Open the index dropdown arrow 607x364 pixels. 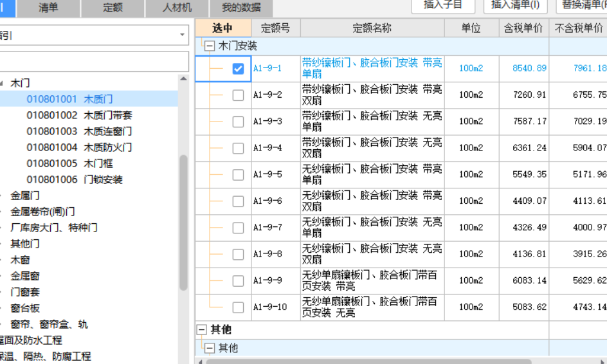click(182, 35)
